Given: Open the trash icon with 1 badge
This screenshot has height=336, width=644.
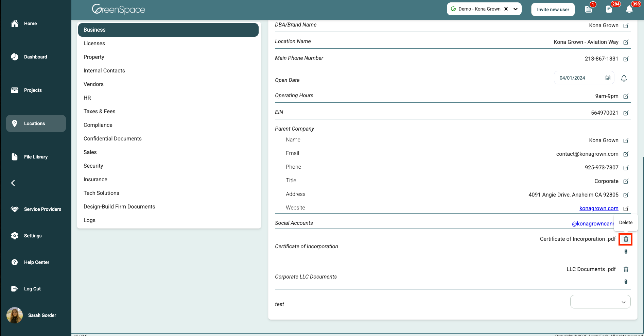Looking at the screenshot, I should pyautogui.click(x=589, y=9).
